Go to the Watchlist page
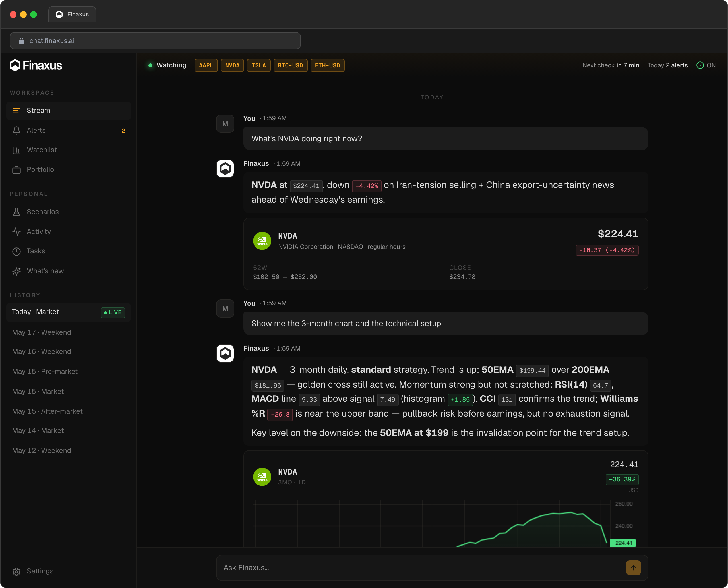Viewport: 728px width, 588px height. (69, 150)
